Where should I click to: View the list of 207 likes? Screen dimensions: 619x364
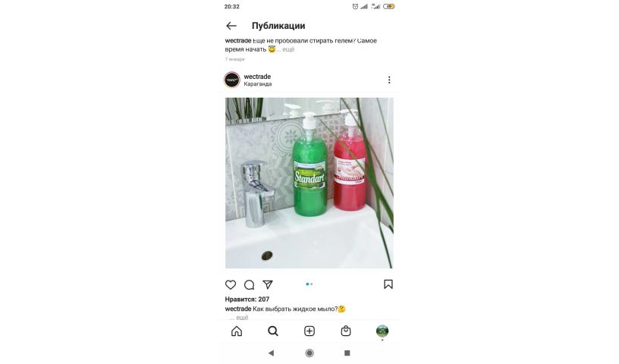[x=247, y=300]
